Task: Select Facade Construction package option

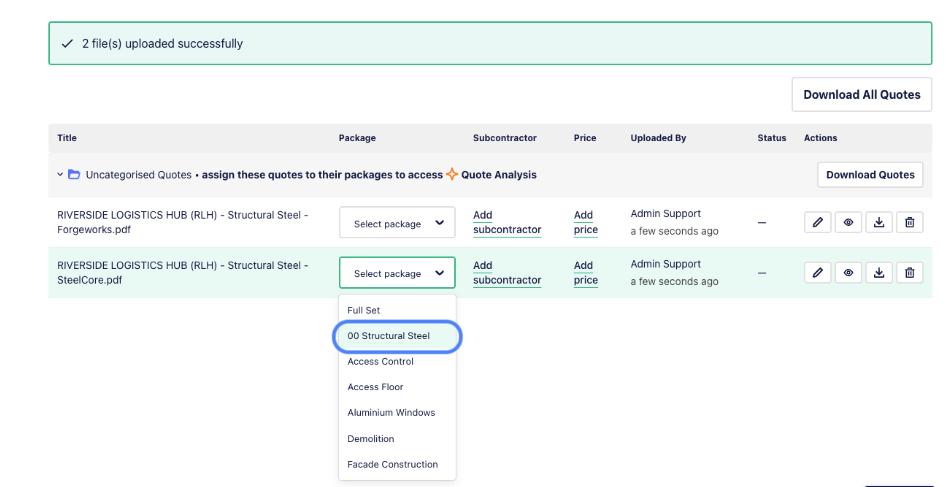Action: (x=392, y=464)
